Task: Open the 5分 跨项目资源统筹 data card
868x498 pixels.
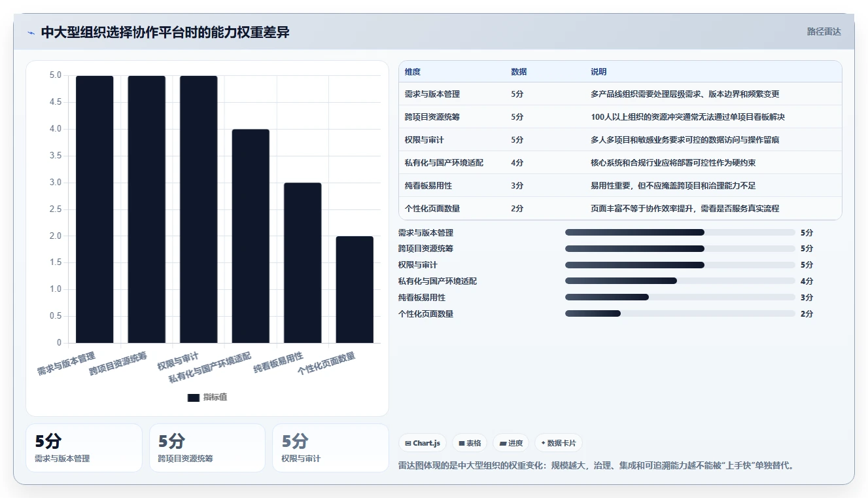Action: 207,448
